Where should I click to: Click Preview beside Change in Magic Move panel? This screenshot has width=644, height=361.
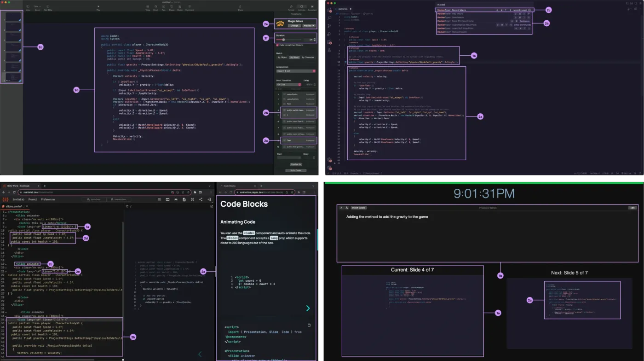[x=309, y=26]
